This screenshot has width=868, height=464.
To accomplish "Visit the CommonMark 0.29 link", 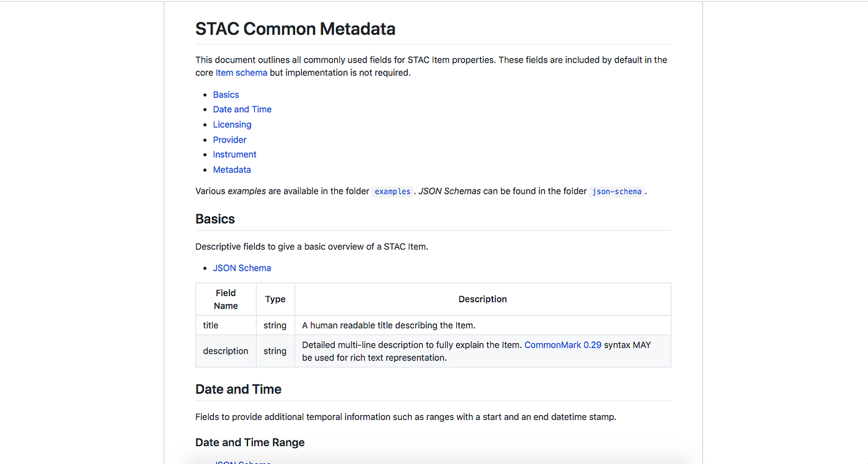I will pyautogui.click(x=563, y=344).
